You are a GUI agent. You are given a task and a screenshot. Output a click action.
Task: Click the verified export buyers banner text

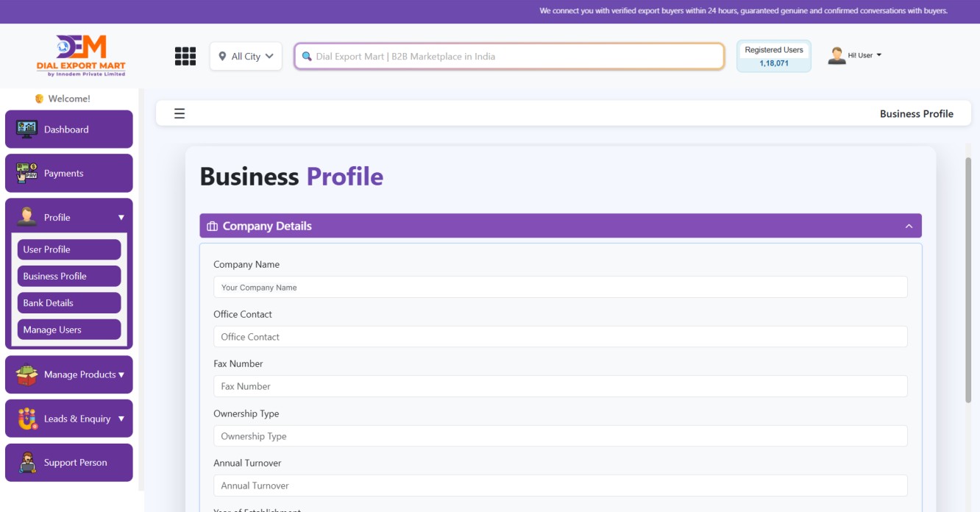point(743,11)
